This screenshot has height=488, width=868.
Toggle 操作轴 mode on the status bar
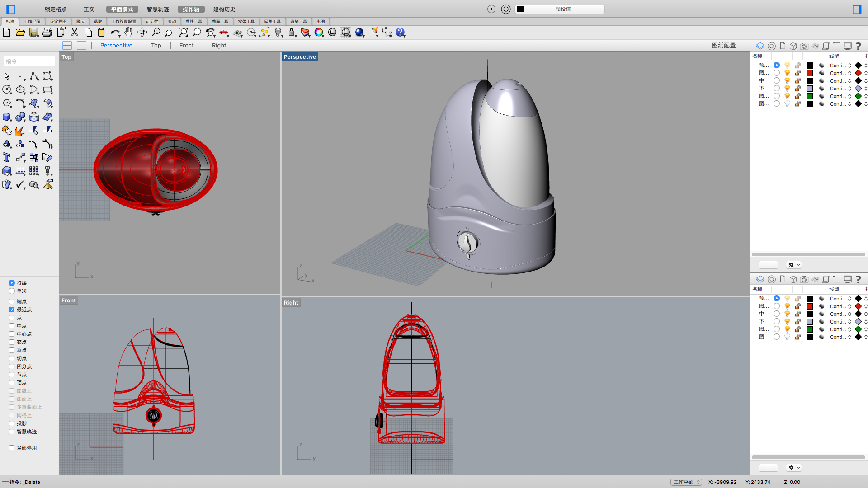tap(191, 9)
